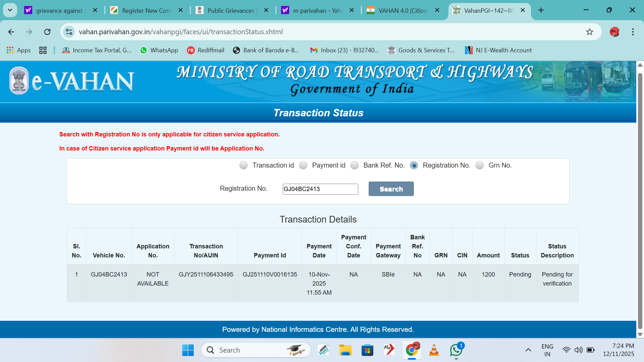Open VLC media player from taskbar

click(434, 350)
